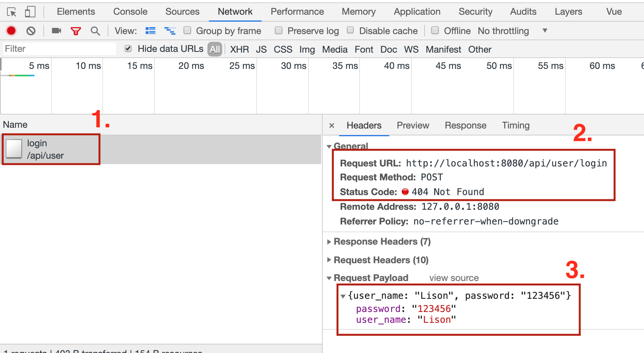Click the inspect element cursor icon
644x353 pixels.
pos(12,12)
